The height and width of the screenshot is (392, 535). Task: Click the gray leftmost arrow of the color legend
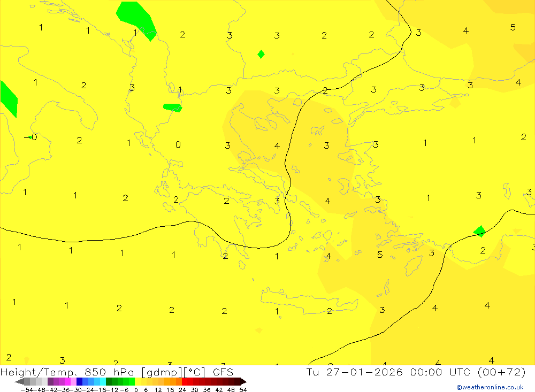coord(19,382)
